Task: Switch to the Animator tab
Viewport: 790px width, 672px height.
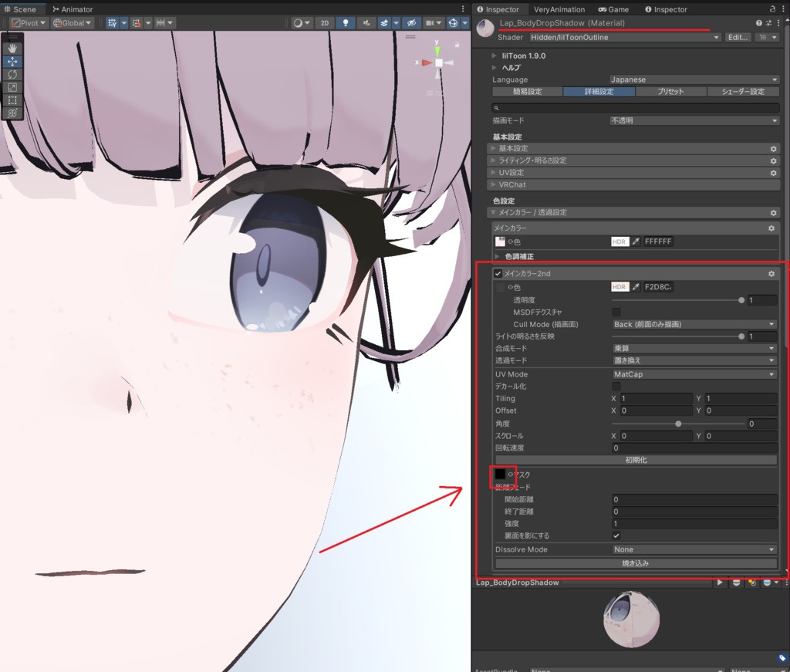Action: point(73,9)
